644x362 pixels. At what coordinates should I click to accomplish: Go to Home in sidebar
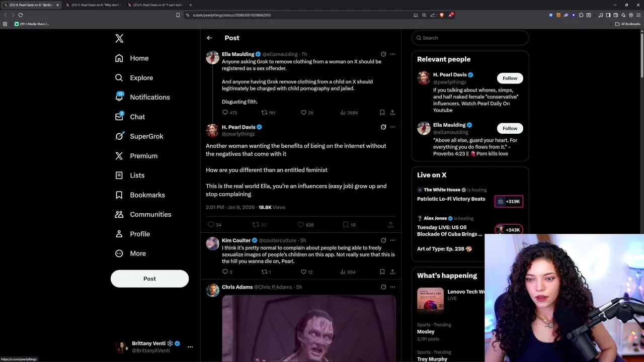[132, 58]
